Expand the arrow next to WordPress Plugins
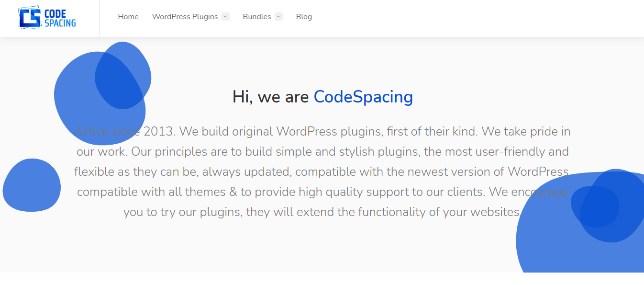This screenshot has width=644, height=285. pos(225,17)
